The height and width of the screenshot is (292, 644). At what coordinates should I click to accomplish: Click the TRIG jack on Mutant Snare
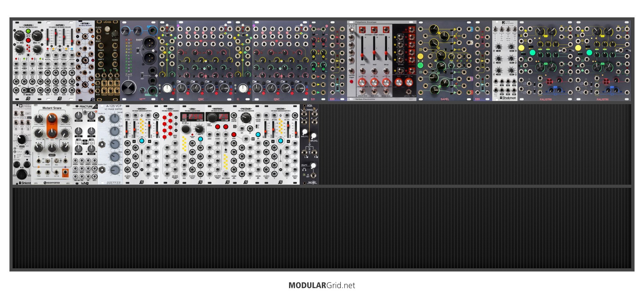pyautogui.click(x=38, y=172)
